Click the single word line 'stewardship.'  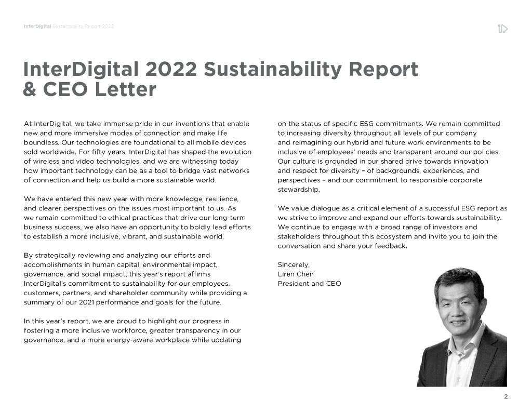(299, 189)
